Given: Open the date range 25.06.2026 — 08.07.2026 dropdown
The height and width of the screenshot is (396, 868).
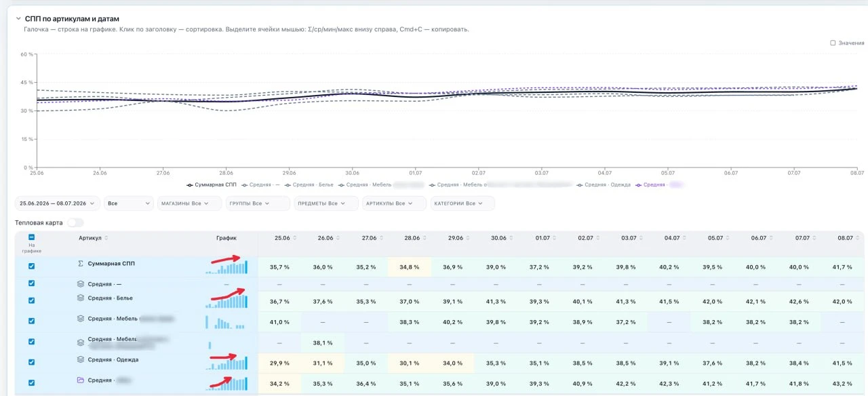Looking at the screenshot, I should [x=58, y=203].
